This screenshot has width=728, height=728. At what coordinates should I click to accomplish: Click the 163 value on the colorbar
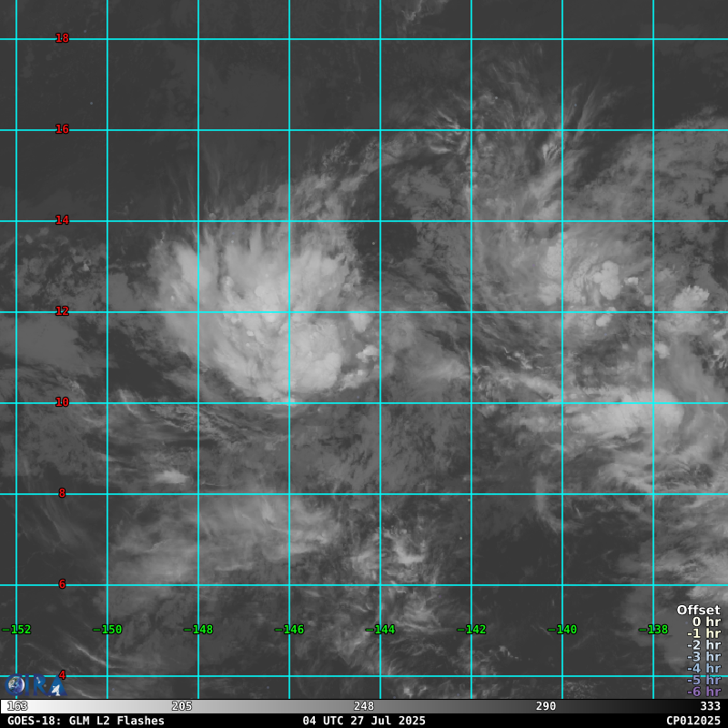click(17, 706)
